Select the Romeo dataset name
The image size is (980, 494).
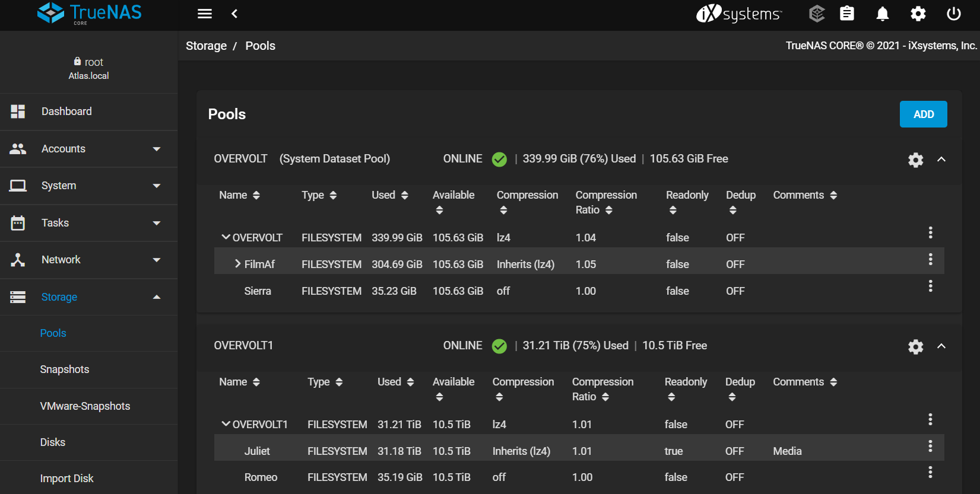[261, 477]
